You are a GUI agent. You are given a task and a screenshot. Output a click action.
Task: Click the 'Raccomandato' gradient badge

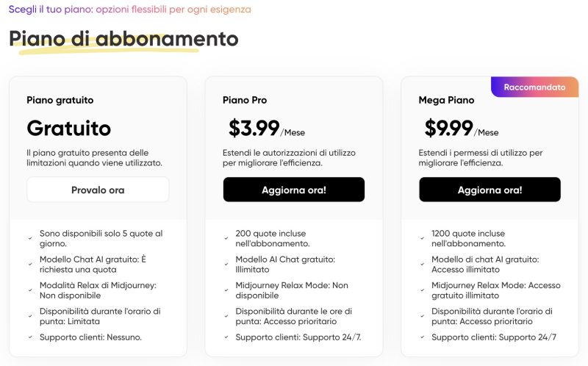[x=534, y=87]
